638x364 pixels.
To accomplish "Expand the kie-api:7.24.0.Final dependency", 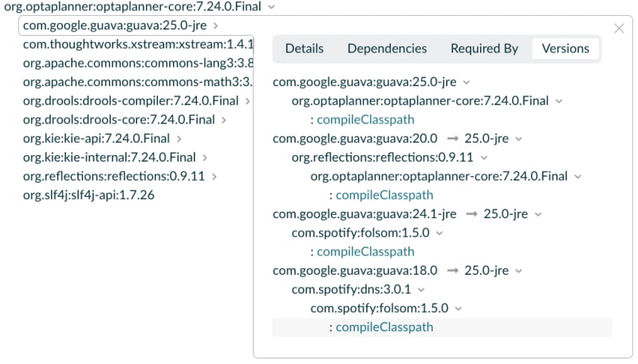I will (x=179, y=139).
